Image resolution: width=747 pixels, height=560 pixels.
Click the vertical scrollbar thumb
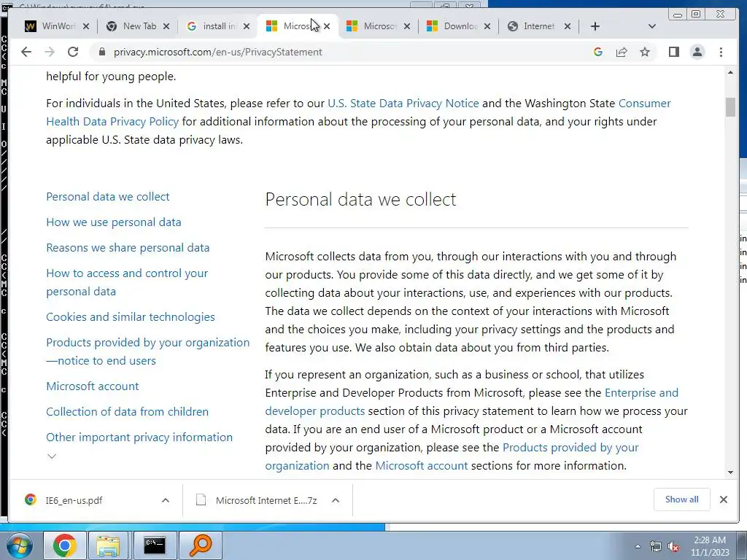tap(730, 106)
